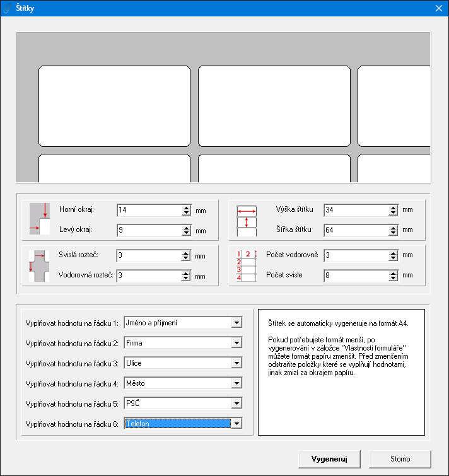Click the Storno button to cancel
449x476 pixels.
click(400, 459)
